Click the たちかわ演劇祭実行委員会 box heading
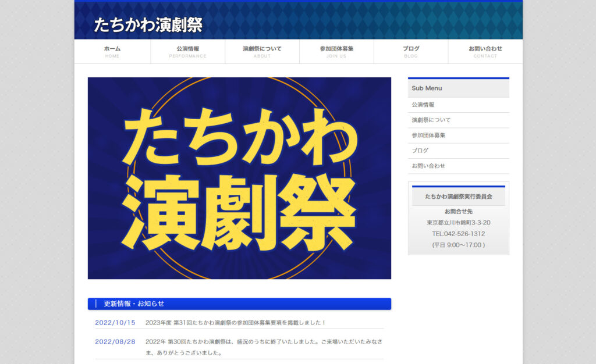The image size is (596, 364). pyautogui.click(x=458, y=197)
